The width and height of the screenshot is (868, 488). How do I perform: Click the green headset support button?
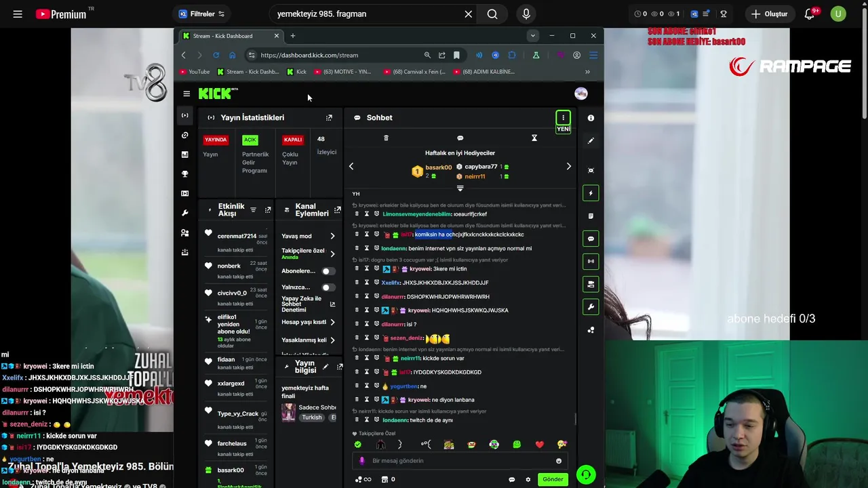tap(586, 474)
